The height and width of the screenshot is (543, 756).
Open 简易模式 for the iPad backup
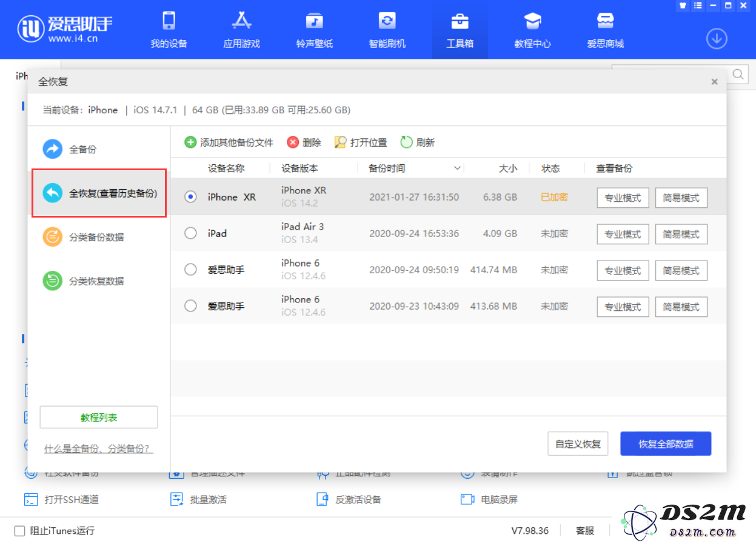[681, 234]
